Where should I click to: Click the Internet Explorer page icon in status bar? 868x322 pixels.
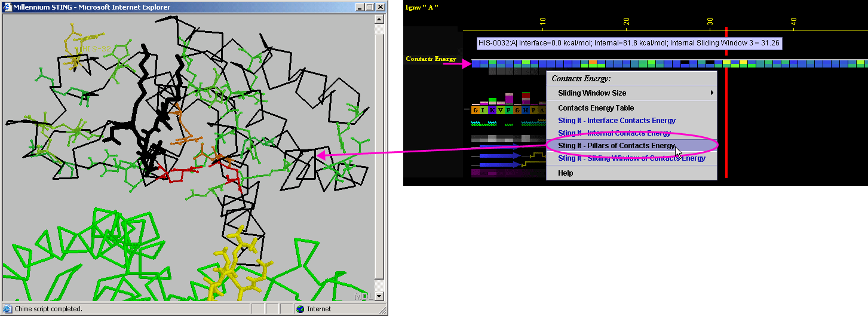[x=7, y=309]
